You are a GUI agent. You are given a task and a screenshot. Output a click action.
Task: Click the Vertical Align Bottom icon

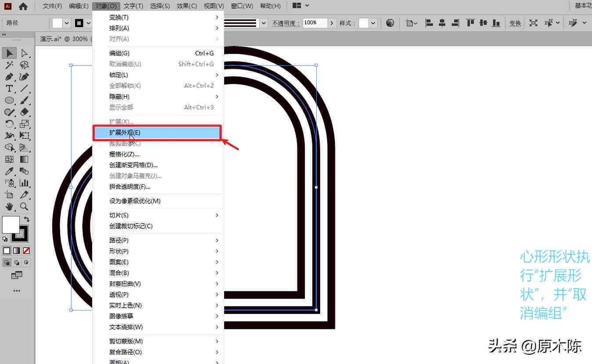(496, 23)
